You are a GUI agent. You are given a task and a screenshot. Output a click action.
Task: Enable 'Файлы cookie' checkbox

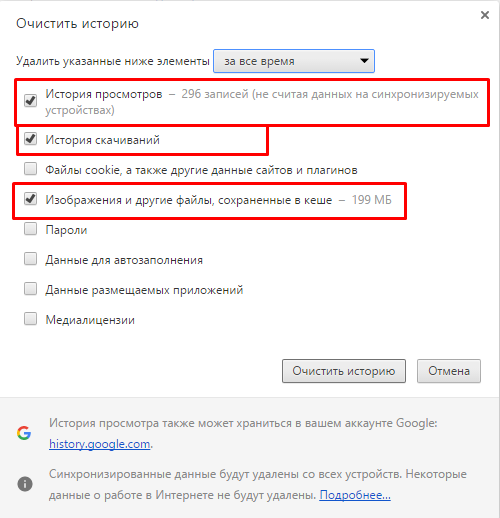click(30, 169)
